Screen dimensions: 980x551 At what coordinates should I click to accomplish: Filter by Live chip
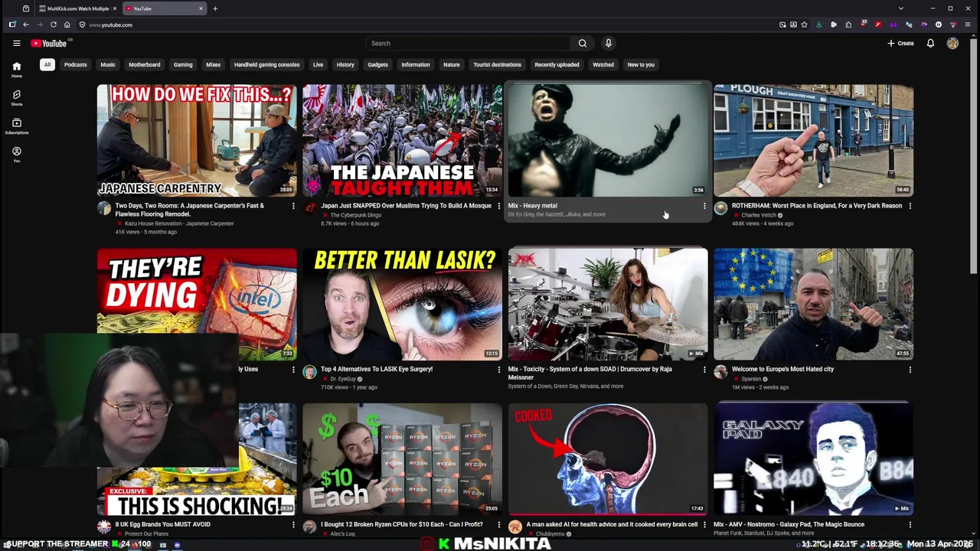tap(318, 64)
